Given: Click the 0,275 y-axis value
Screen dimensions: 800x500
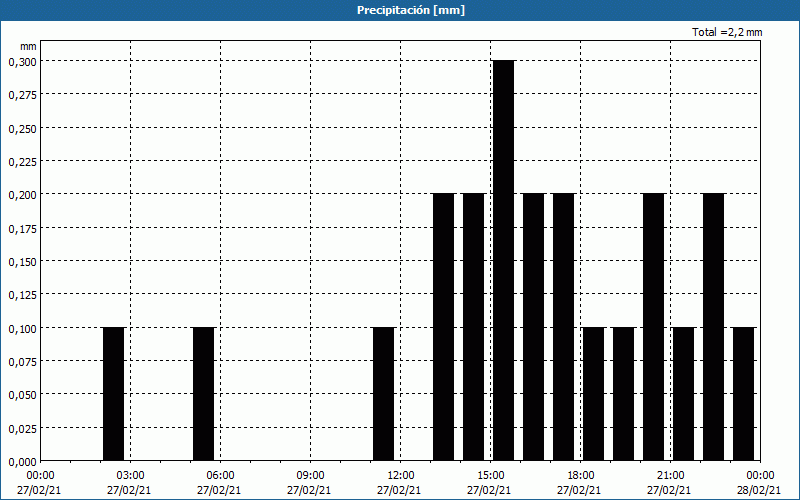Looking at the screenshot, I should click(23, 95).
